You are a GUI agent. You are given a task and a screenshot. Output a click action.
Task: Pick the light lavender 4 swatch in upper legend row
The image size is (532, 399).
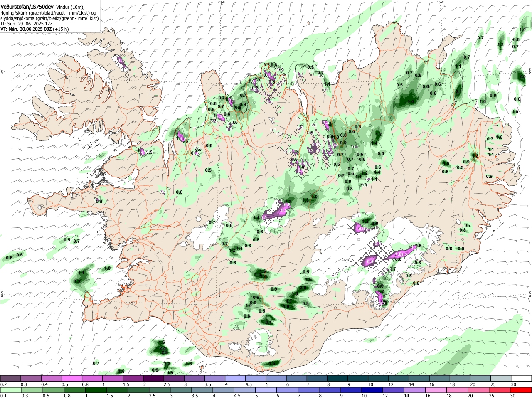click(x=235, y=379)
